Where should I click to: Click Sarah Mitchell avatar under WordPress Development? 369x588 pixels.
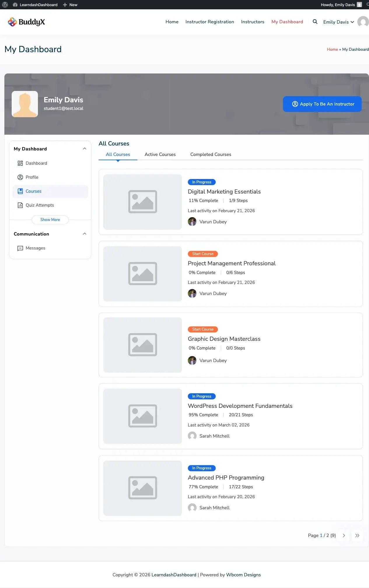click(x=192, y=436)
